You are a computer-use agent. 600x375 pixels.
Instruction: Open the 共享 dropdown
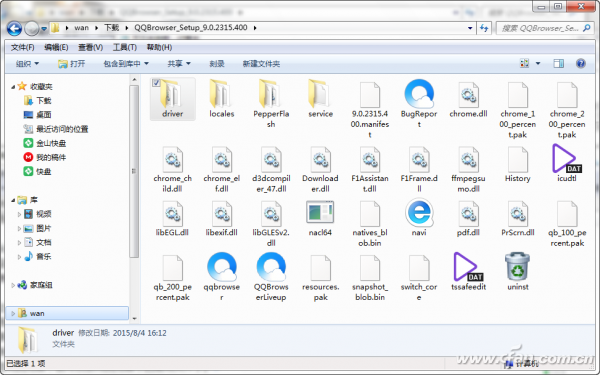click(179, 64)
